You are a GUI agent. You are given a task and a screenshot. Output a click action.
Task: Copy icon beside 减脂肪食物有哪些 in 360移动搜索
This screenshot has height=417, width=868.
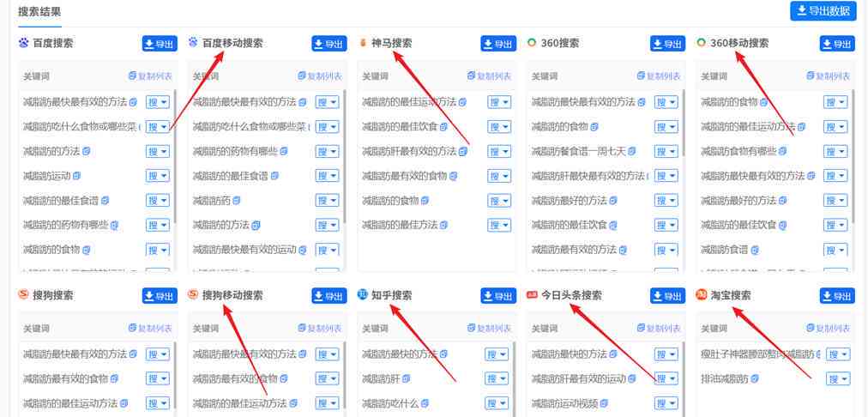[782, 151]
